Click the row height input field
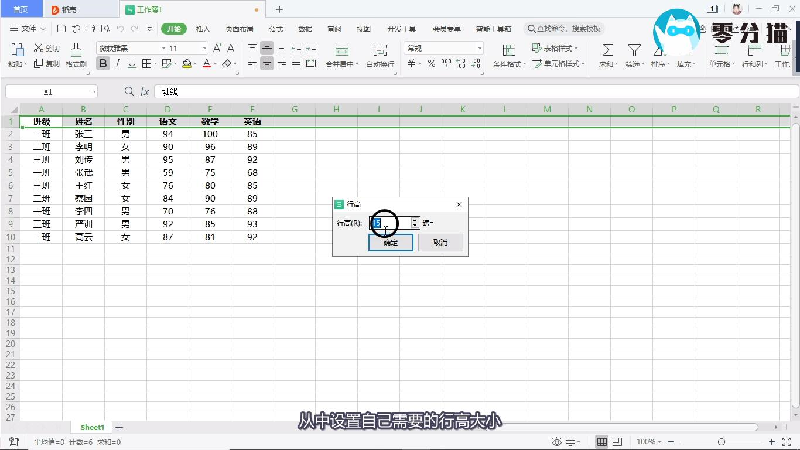Viewport: 800px width, 450px height. click(x=390, y=223)
